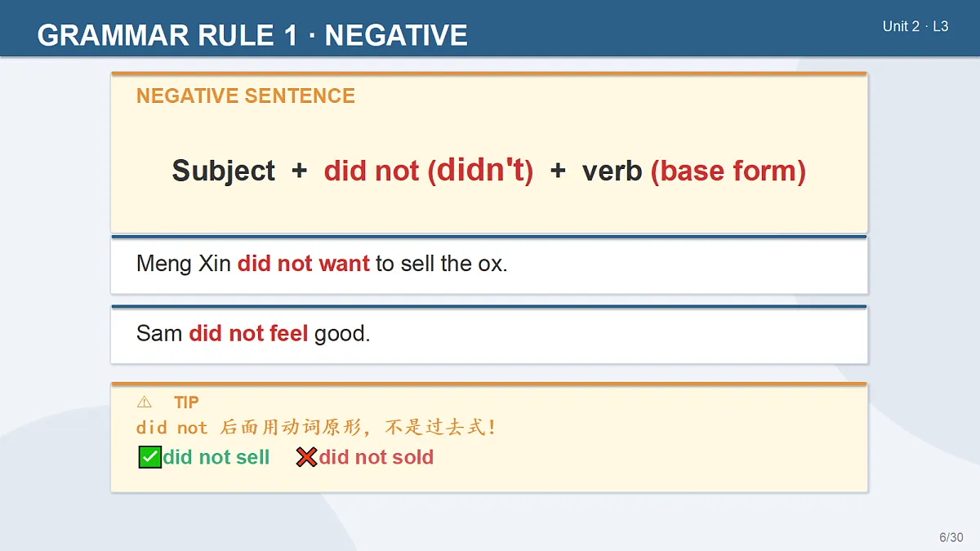Viewport: 980px width, 551px height.
Task: Click the Chinese tip text line
Action: pyautogui.click(x=316, y=428)
